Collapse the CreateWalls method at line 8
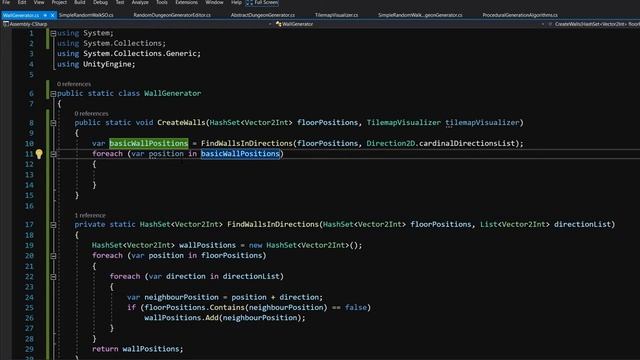640x360 pixels. pyautogui.click(x=53, y=123)
